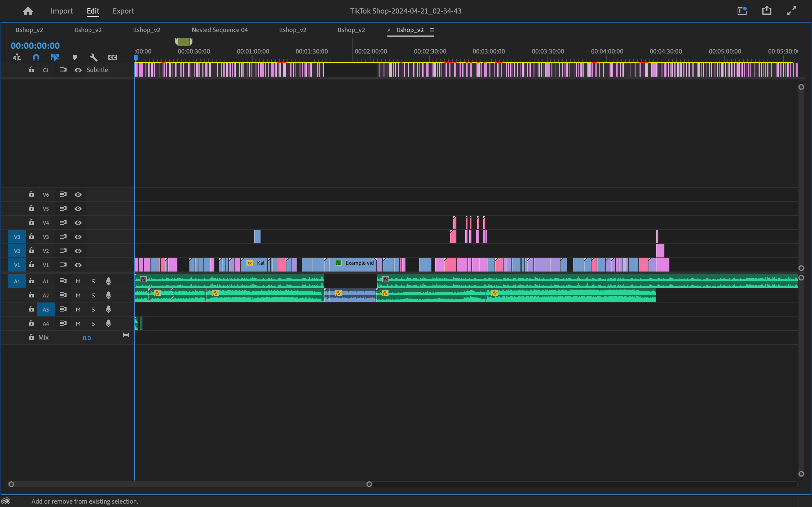Hide the V1 track output
Viewport: 812px width, 507px height.
pos(78,265)
